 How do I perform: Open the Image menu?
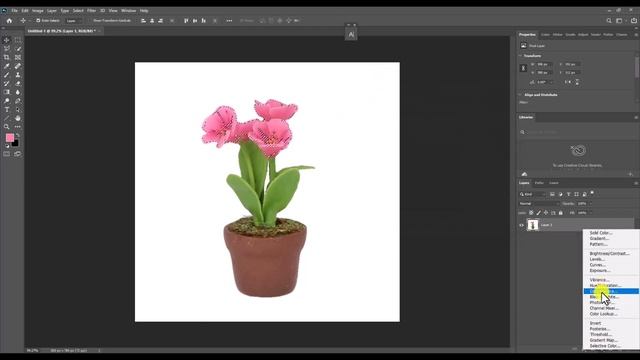[38, 11]
